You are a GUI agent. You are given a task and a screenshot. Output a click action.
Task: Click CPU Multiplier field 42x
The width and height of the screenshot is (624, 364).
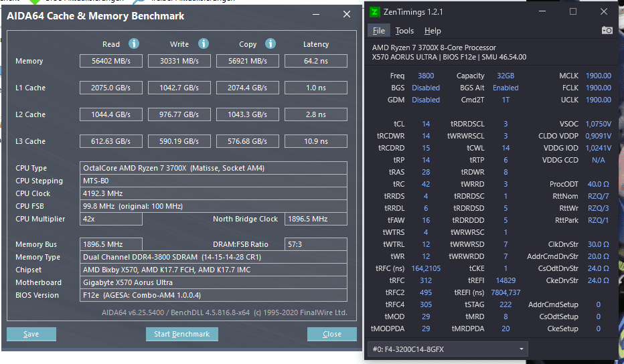click(x=111, y=219)
